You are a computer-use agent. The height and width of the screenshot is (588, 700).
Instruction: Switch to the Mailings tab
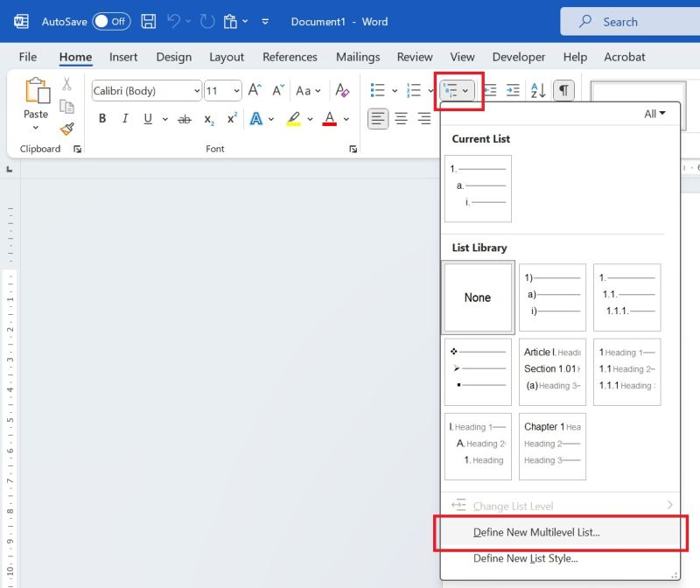click(358, 57)
